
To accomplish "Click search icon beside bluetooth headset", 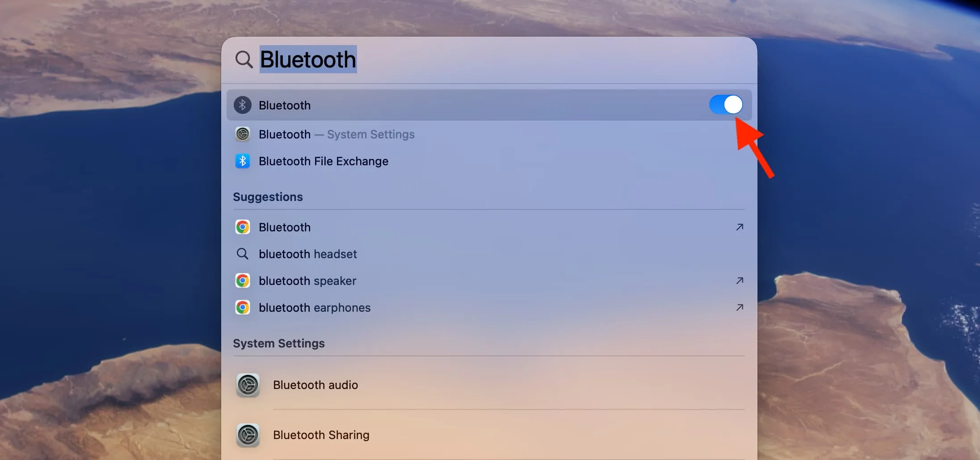I will coord(242,254).
